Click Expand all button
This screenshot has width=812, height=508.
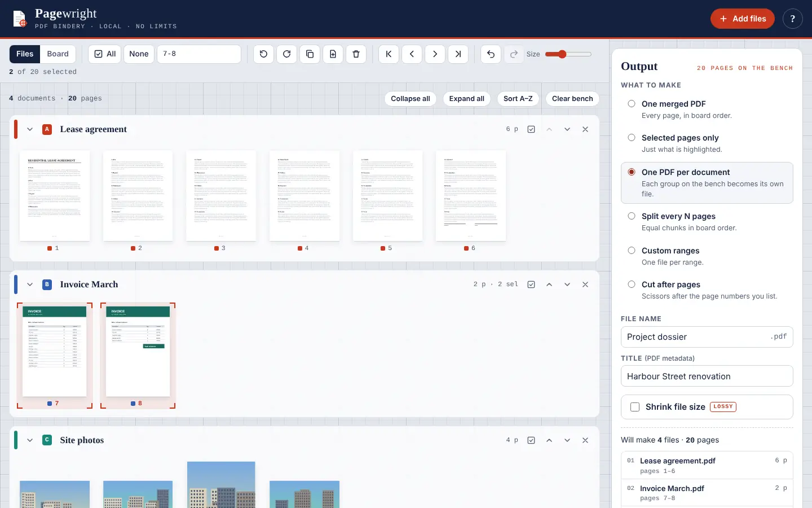467,99
